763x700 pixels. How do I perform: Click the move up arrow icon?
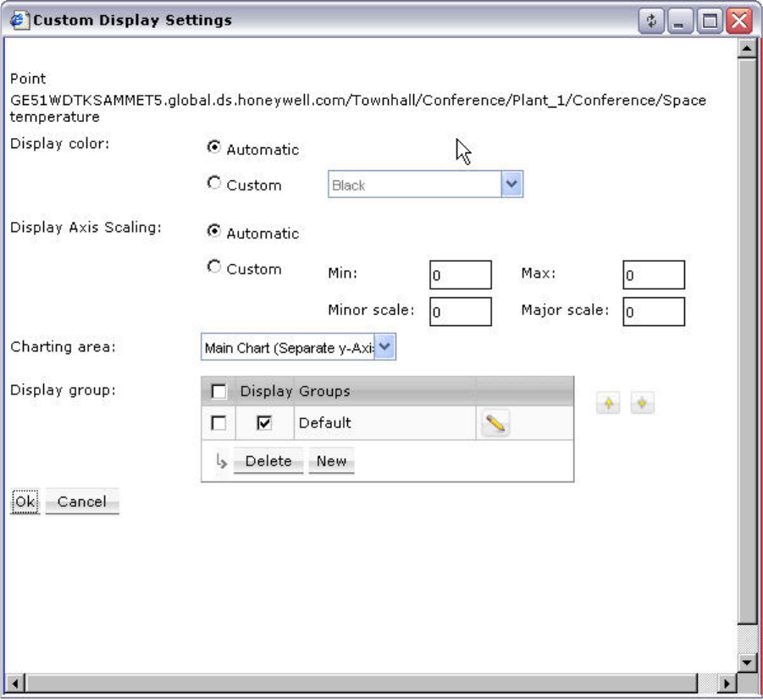(608, 404)
